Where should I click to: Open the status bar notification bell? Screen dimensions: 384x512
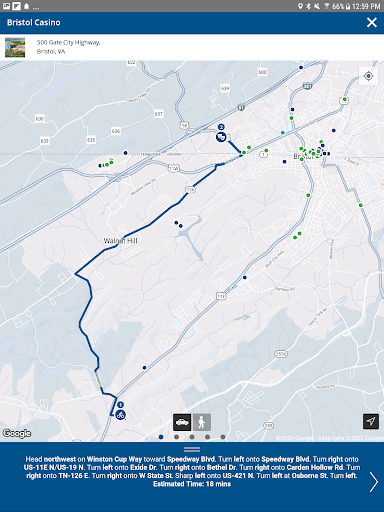pyautogui.click(x=26, y=6)
